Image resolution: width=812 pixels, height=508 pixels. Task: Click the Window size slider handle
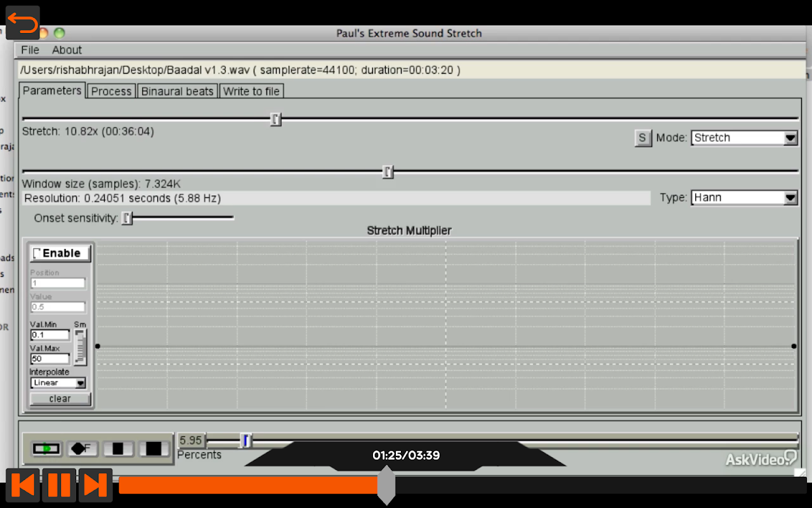[x=388, y=171]
